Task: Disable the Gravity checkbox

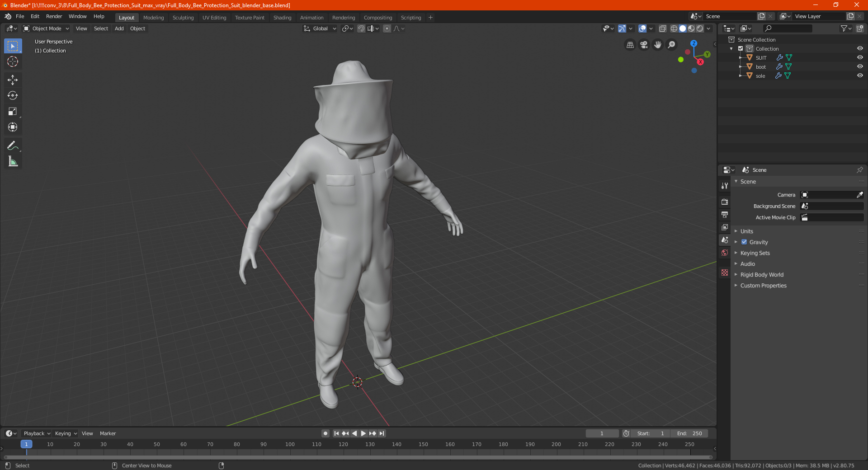Action: click(x=744, y=242)
